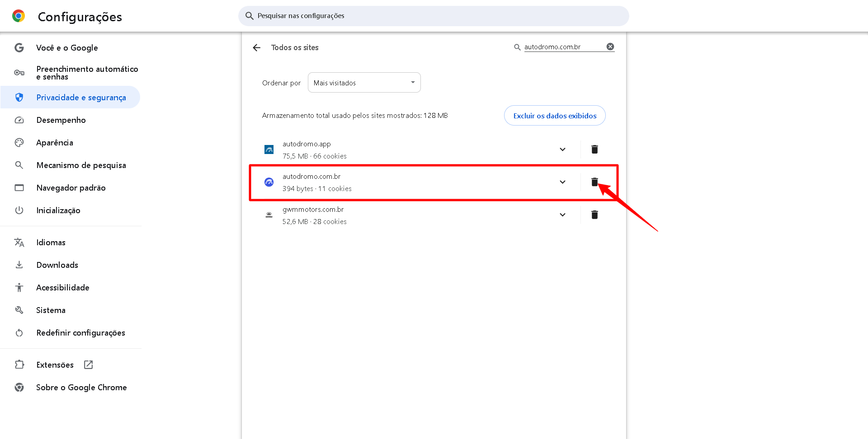Click the autodromo.app favicon
Screen dimensions: 868x439
coord(269,149)
